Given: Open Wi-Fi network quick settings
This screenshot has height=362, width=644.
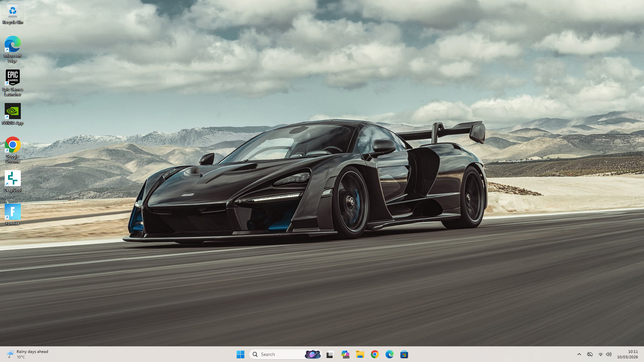Looking at the screenshot, I should tap(600, 354).
